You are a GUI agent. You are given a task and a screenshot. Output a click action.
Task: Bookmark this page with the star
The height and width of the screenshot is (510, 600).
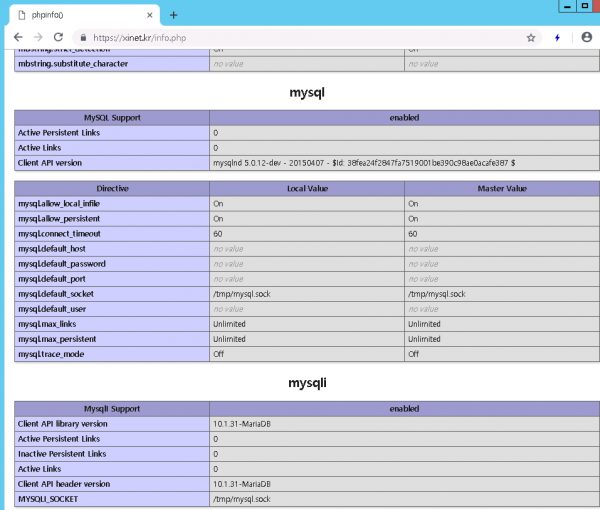531,37
